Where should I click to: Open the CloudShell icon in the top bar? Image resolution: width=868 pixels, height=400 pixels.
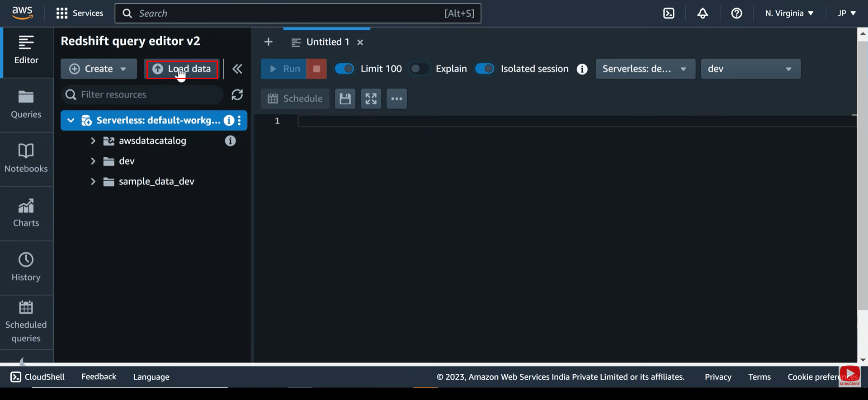(669, 13)
